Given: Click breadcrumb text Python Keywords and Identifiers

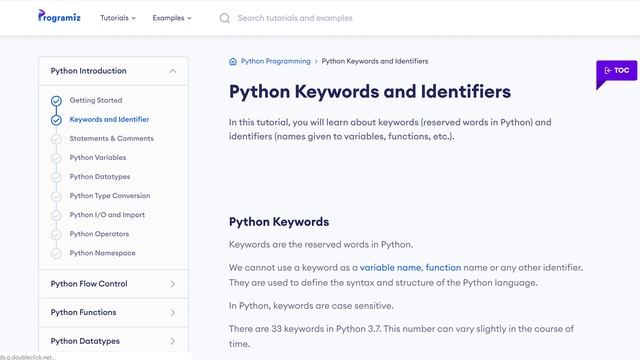Looking at the screenshot, I should (375, 61).
